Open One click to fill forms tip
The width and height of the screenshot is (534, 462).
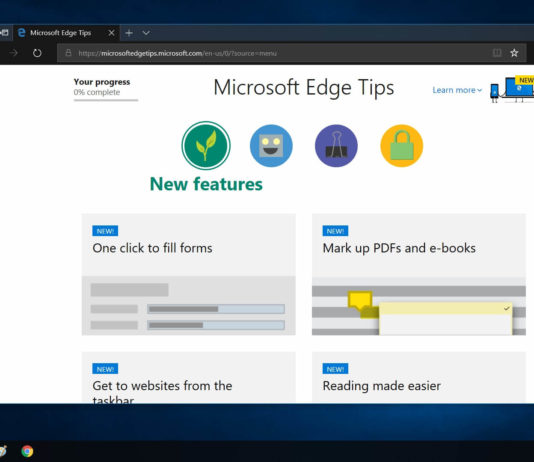tap(189, 274)
